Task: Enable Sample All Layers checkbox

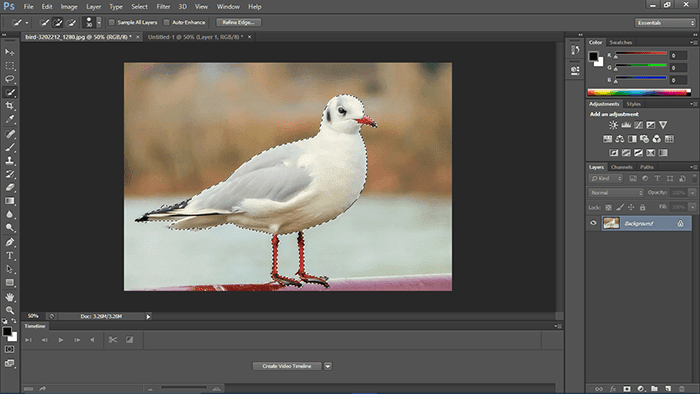Action: click(x=112, y=22)
